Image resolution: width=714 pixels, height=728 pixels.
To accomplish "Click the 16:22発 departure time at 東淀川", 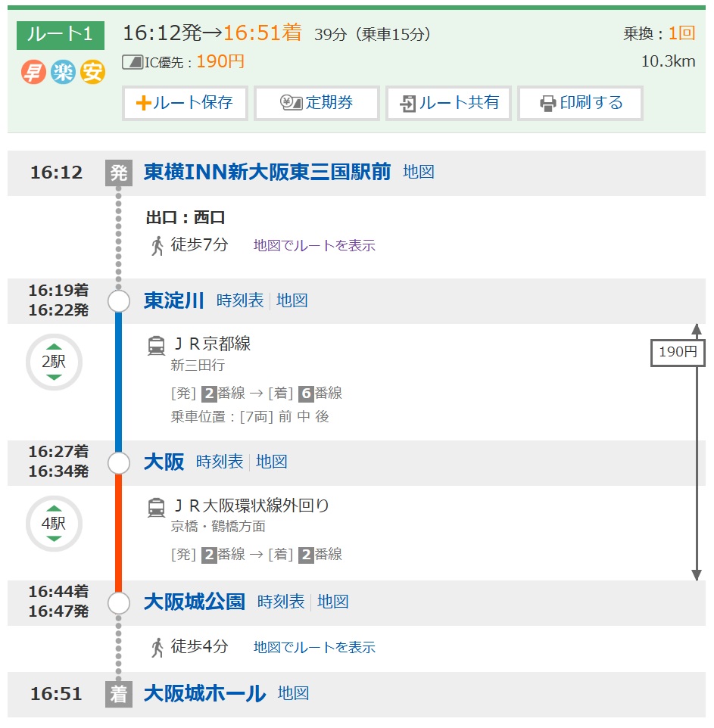I will [x=58, y=310].
